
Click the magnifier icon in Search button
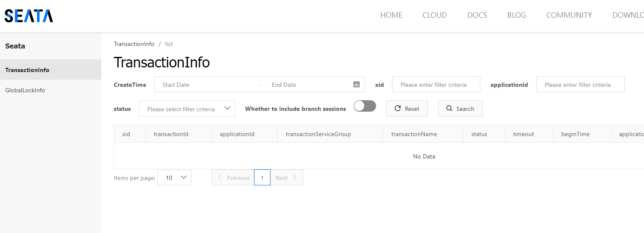(x=449, y=109)
